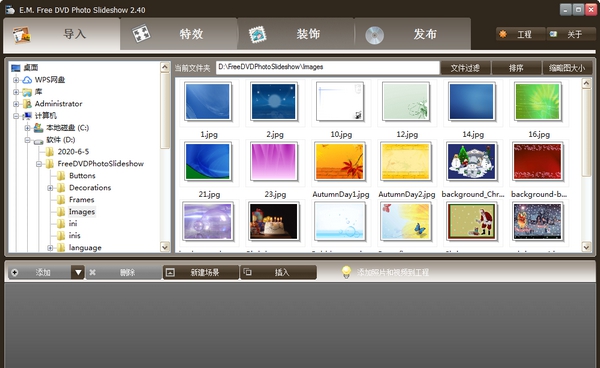The width and height of the screenshot is (600, 368).
Task: Click the 插入 insert button
Action: tap(278, 272)
